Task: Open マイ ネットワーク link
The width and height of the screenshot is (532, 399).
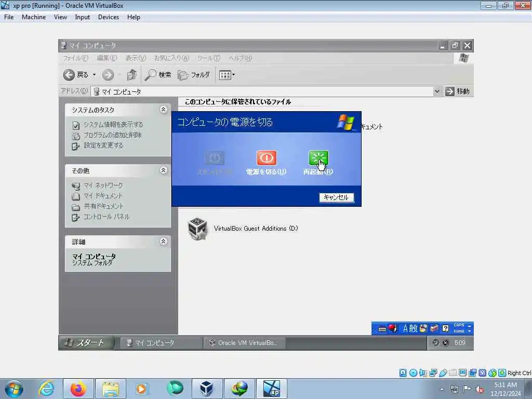Action: (x=103, y=185)
